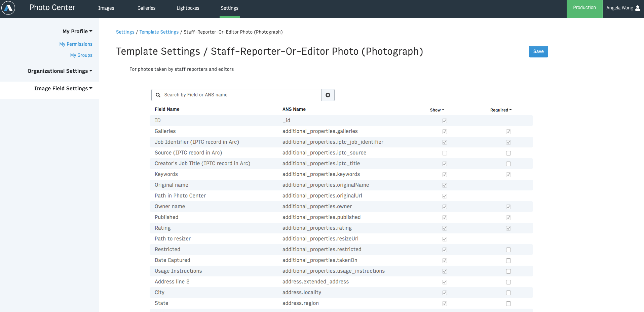Click 'additional_properties.resizeUrl' cell

pyautogui.click(x=320, y=239)
